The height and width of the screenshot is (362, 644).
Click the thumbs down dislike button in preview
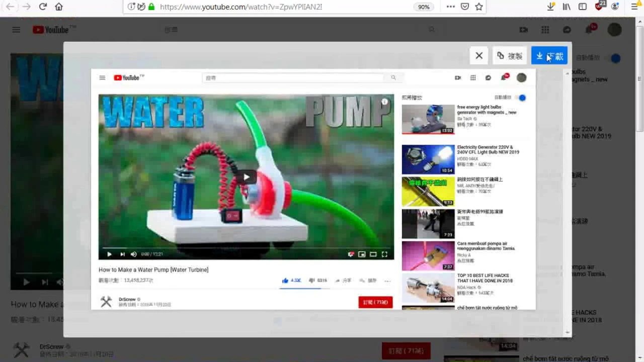(x=318, y=281)
